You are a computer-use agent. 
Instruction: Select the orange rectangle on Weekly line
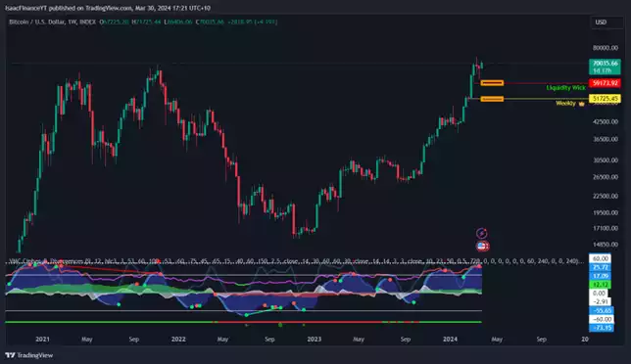coord(492,99)
